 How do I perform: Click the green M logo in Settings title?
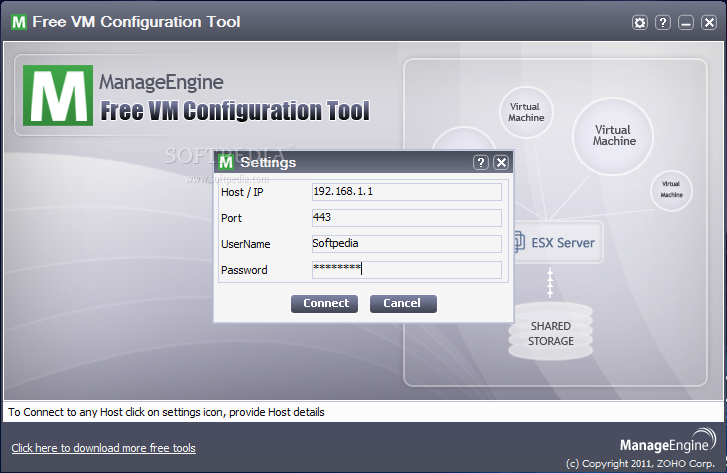(226, 162)
